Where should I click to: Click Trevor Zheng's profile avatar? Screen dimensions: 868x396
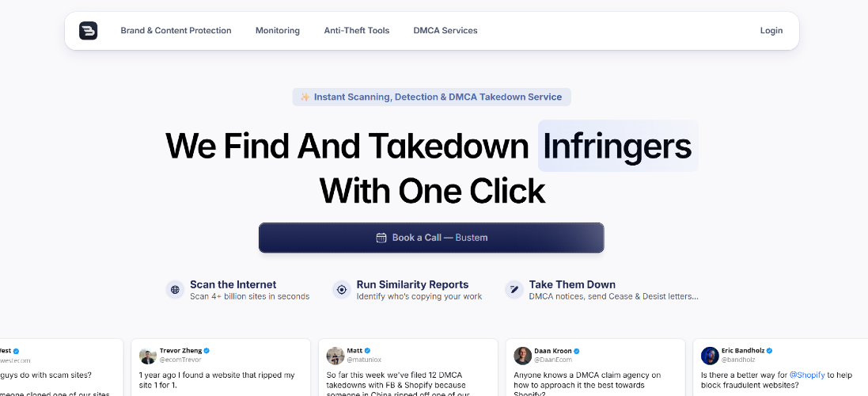pos(148,356)
